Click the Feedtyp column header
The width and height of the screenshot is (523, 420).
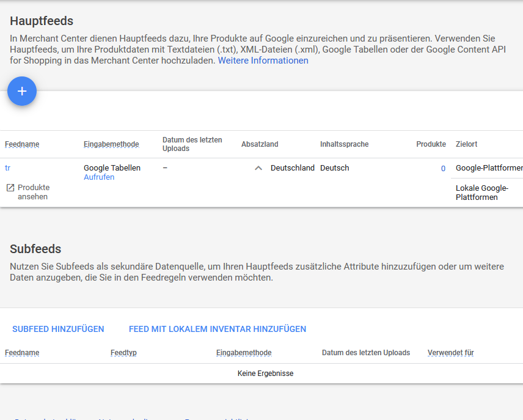(x=123, y=353)
